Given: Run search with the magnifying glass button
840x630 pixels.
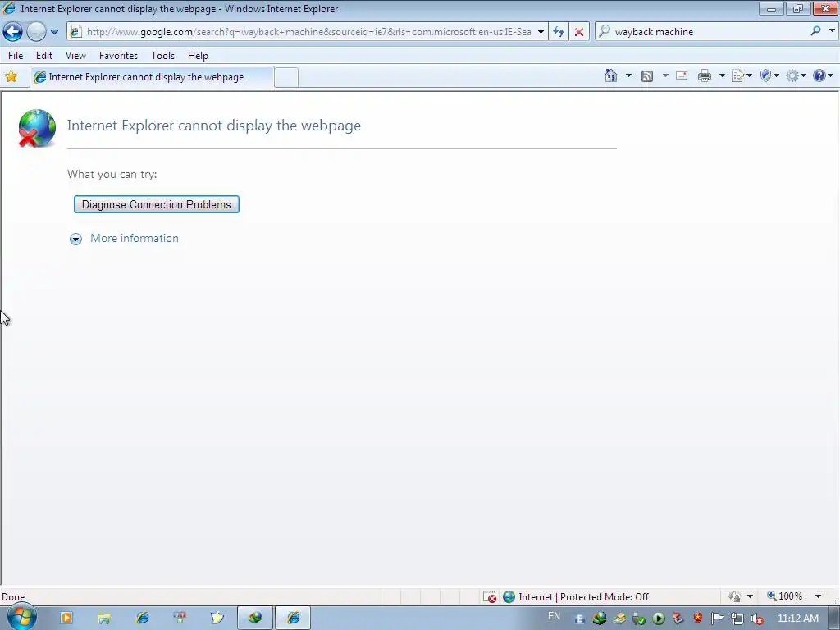Looking at the screenshot, I should [816, 31].
